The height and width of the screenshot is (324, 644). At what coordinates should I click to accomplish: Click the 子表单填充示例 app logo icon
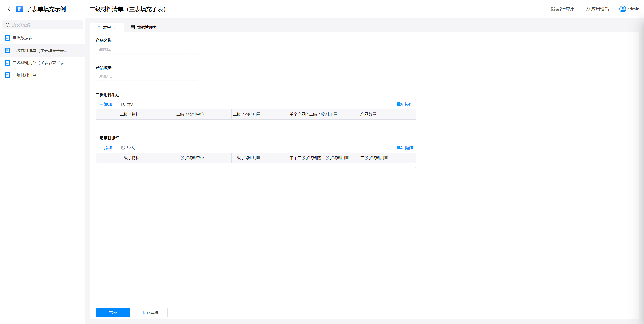[19, 9]
